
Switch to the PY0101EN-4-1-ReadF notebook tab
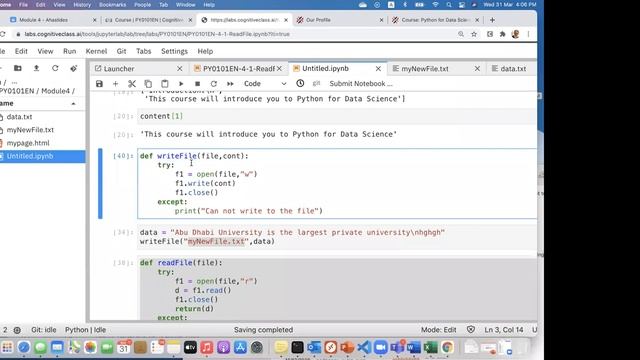(x=238, y=69)
